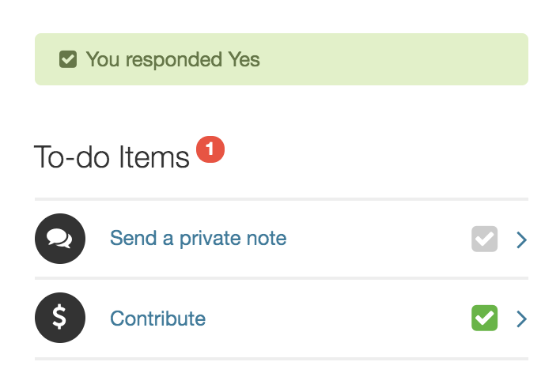Uncheck the green Contribute checkbox
560x392 pixels.
click(x=484, y=318)
